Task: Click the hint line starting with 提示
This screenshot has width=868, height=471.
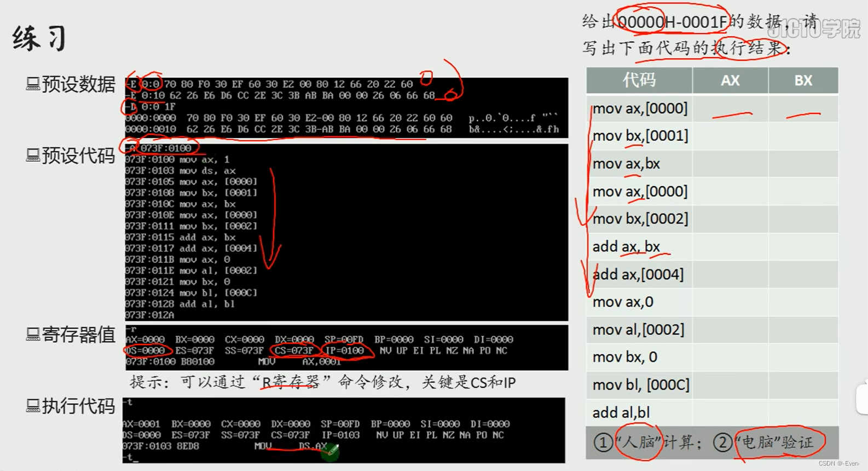Action: pos(323,382)
